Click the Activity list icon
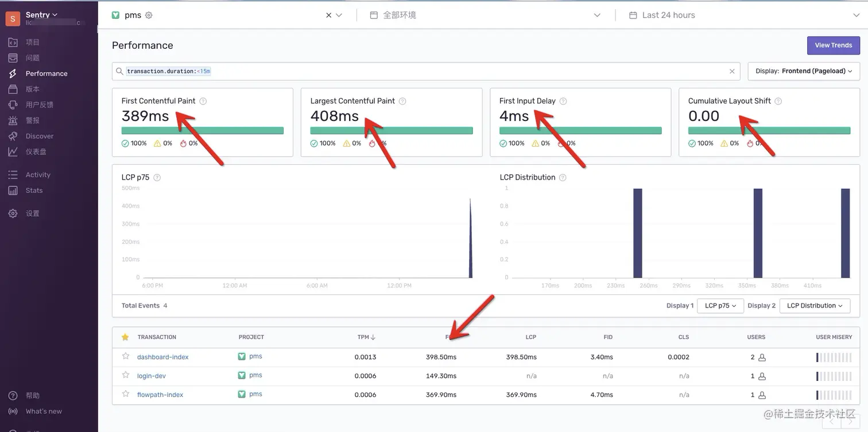The height and width of the screenshot is (432, 868). pos(13,175)
